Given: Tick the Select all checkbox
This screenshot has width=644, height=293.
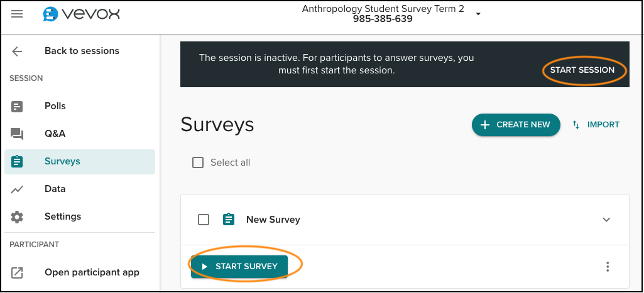Looking at the screenshot, I should click(x=198, y=162).
